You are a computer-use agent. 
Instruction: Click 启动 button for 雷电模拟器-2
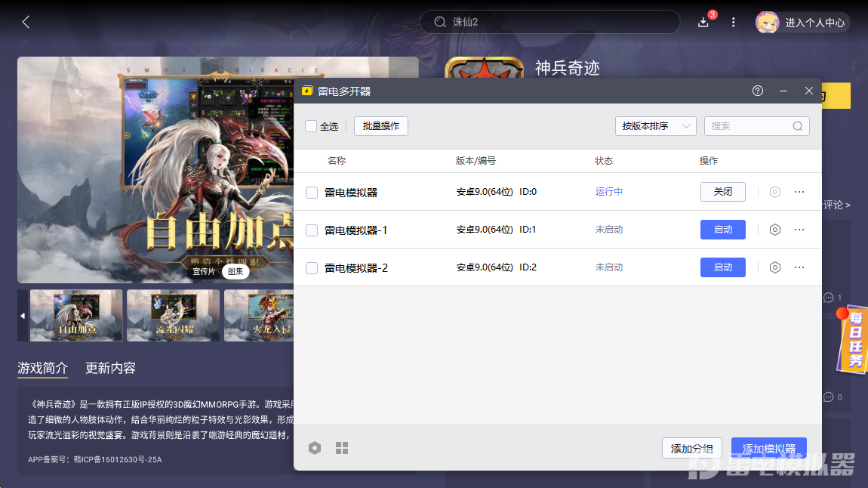[723, 267]
